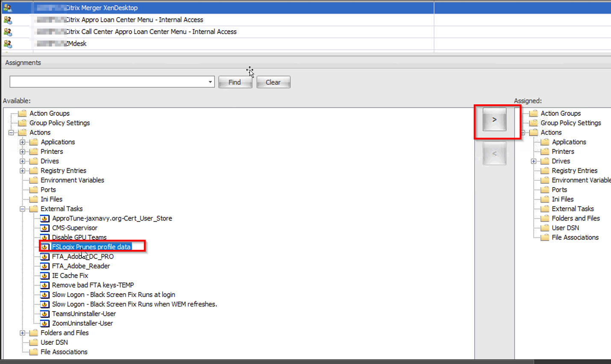Expand the Available Drives node
Image resolution: width=611 pixels, height=364 pixels.
[23, 161]
